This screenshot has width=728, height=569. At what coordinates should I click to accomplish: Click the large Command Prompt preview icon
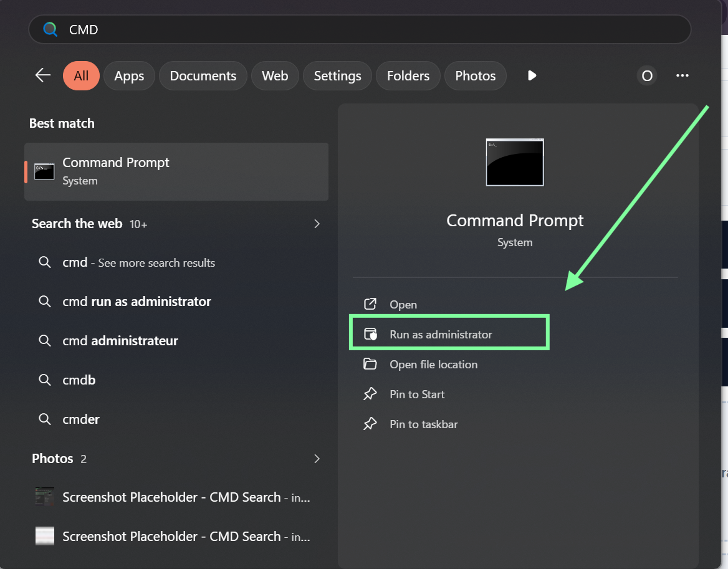514,162
